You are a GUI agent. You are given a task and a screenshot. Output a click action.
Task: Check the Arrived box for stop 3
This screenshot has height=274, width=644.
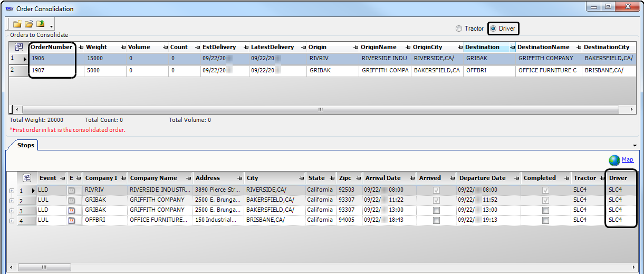click(x=436, y=210)
